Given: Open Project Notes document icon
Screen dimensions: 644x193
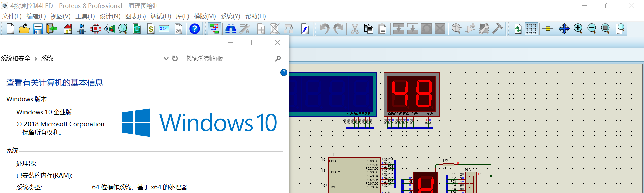Looking at the screenshot, I should pyautogui.click(x=179, y=29).
